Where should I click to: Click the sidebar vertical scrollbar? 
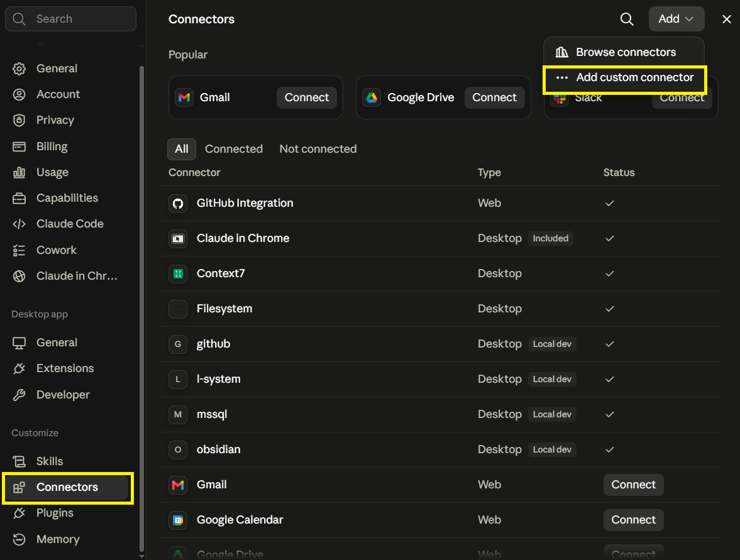click(141, 309)
